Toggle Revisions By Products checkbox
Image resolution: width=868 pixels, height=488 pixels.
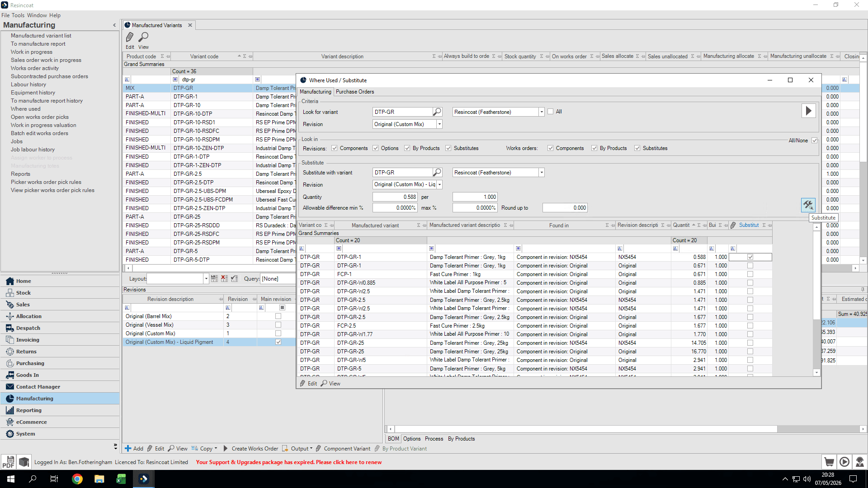click(x=407, y=148)
